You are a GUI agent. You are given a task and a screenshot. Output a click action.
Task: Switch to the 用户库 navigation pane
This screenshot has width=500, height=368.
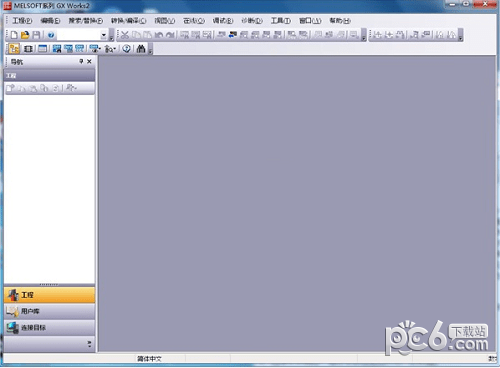point(49,311)
